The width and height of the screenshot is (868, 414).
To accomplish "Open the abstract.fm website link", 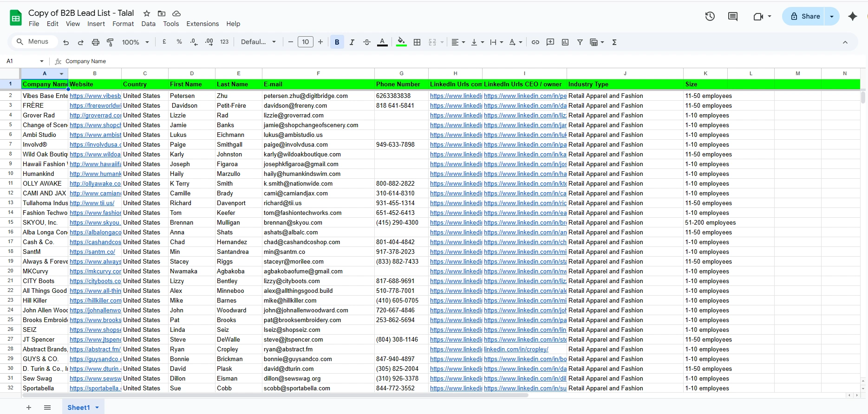I will click(95, 349).
